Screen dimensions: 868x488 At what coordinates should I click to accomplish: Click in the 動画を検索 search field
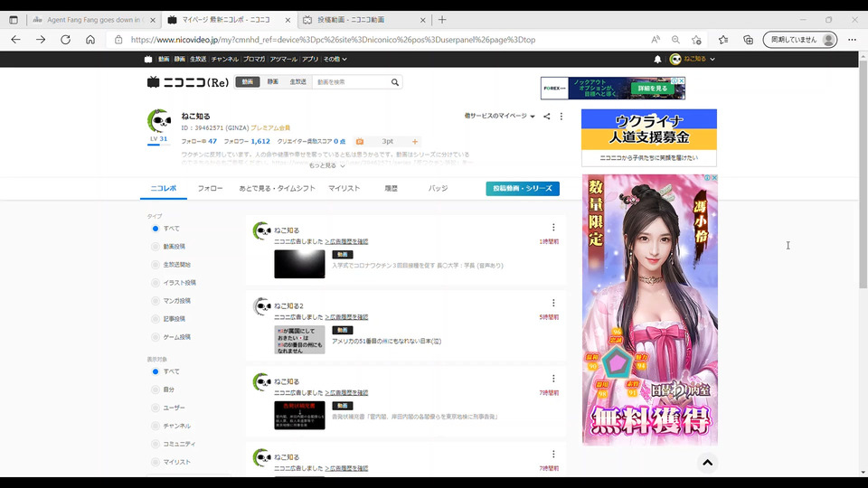[x=351, y=82]
